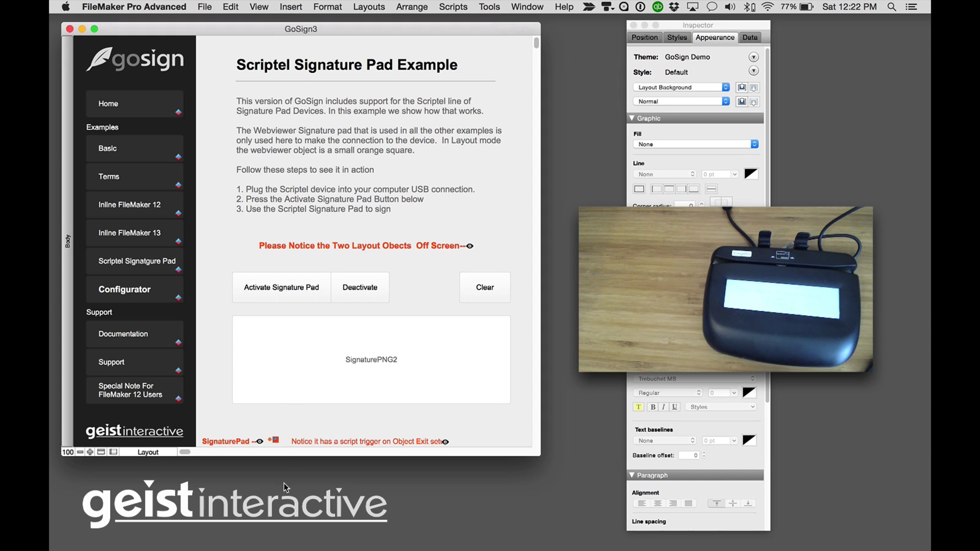The height and width of the screenshot is (551, 980).
Task: Open the Configurator navigation button
Action: pos(134,289)
